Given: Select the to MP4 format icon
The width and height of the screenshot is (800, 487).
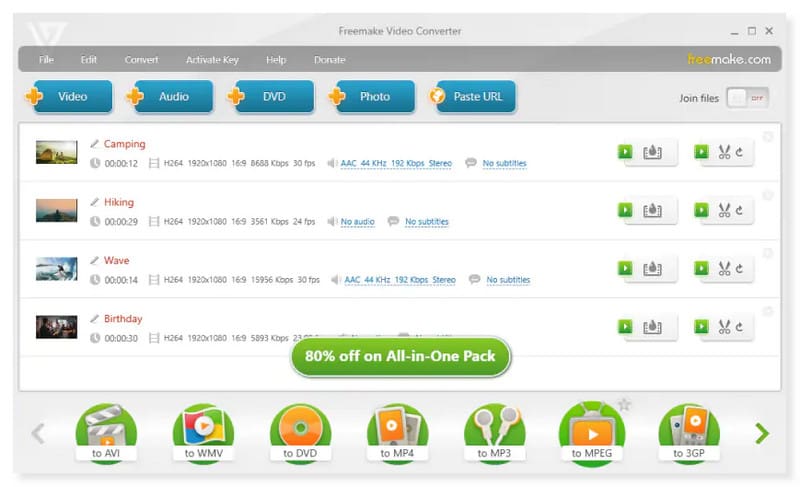Looking at the screenshot, I should [x=397, y=432].
